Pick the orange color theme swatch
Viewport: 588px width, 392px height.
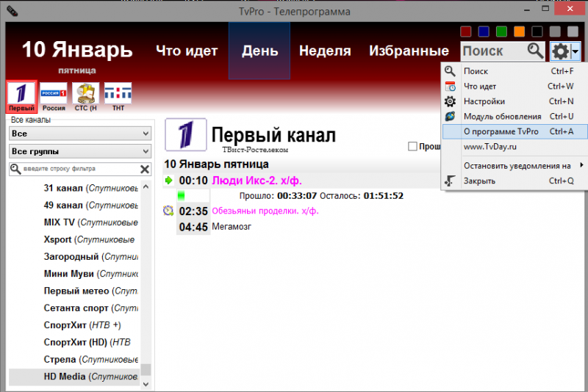519,32
